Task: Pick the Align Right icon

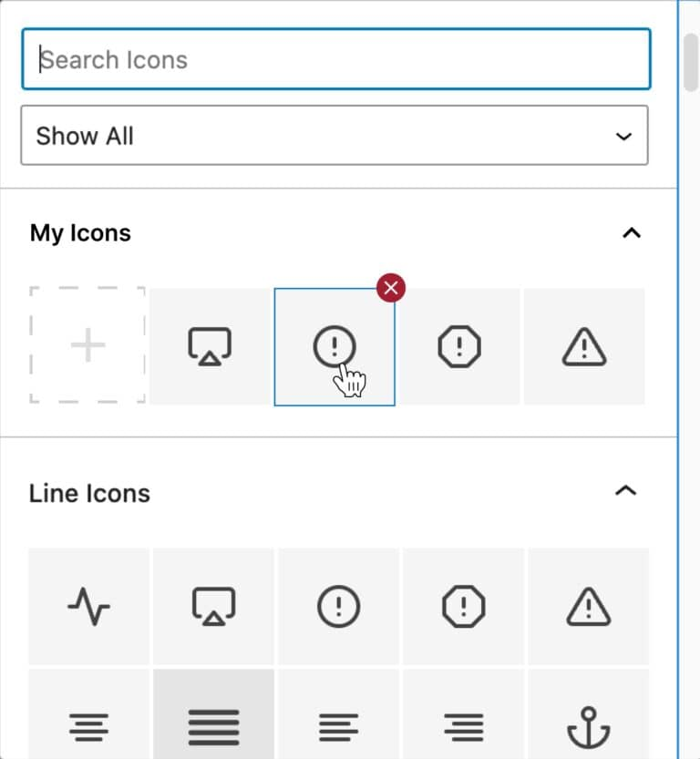Action: point(463,726)
